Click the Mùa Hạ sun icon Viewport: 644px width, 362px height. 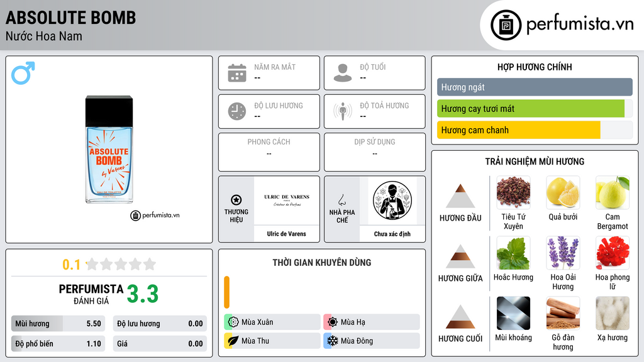point(333,322)
